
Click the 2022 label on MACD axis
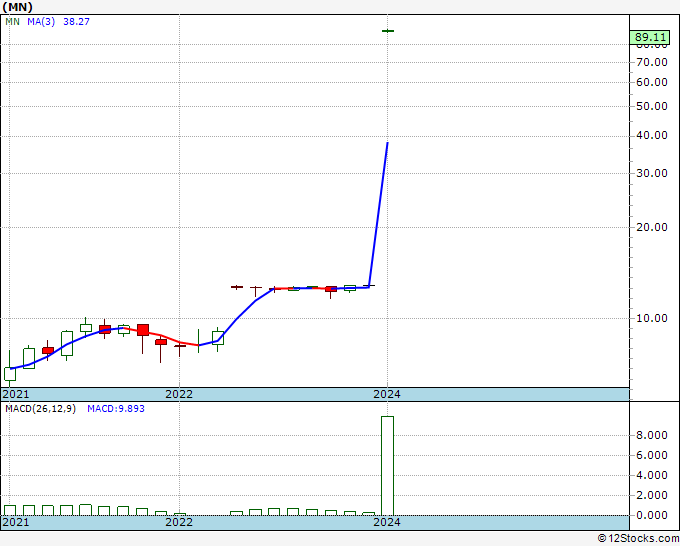pos(179,522)
